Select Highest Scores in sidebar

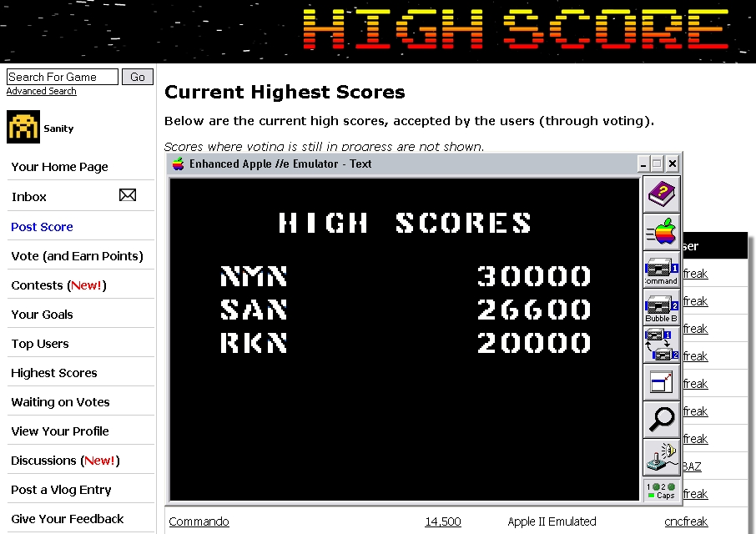(54, 373)
